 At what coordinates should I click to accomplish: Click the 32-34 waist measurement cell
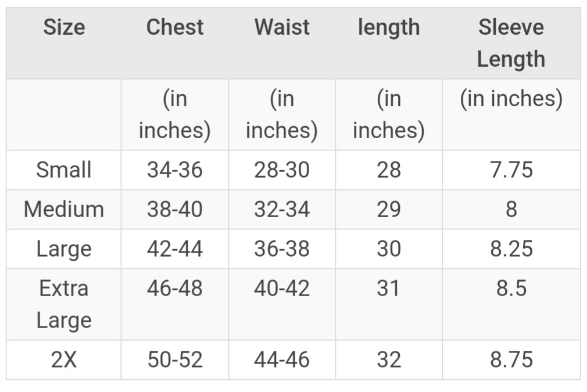point(282,210)
